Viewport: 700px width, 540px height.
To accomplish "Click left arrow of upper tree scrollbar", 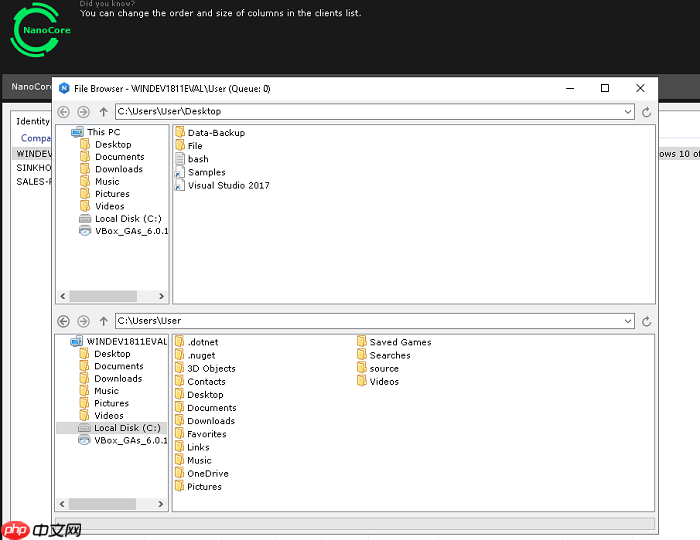I will click(63, 296).
